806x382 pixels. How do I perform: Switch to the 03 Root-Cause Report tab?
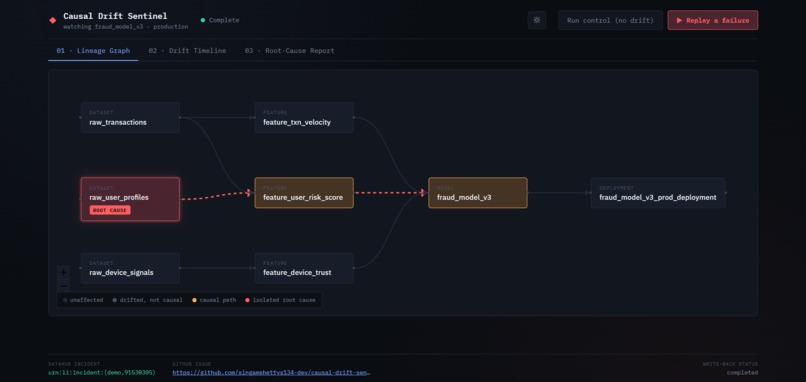pos(289,50)
